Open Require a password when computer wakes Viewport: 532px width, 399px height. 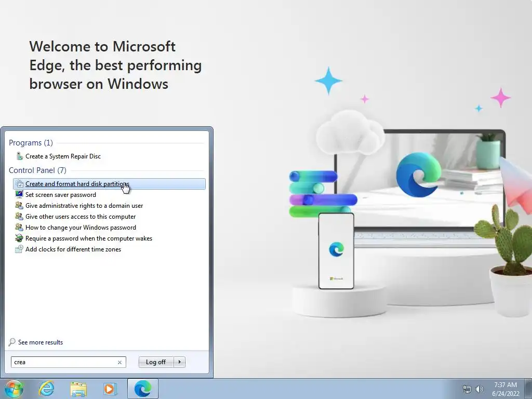click(89, 238)
